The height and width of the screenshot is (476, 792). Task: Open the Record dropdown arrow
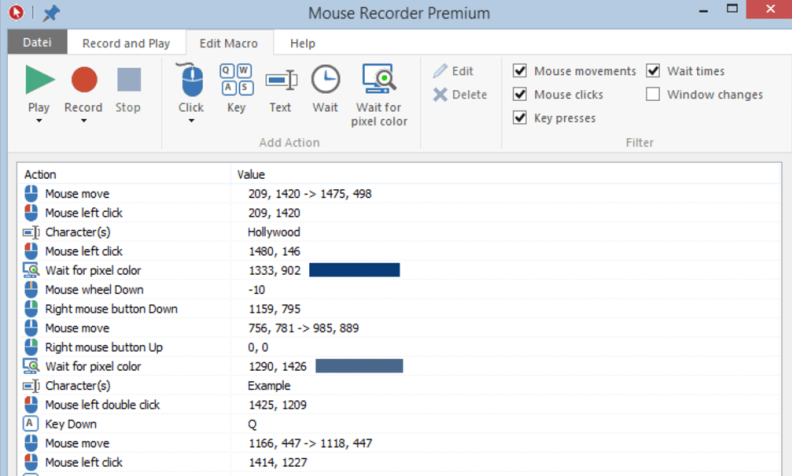83,122
